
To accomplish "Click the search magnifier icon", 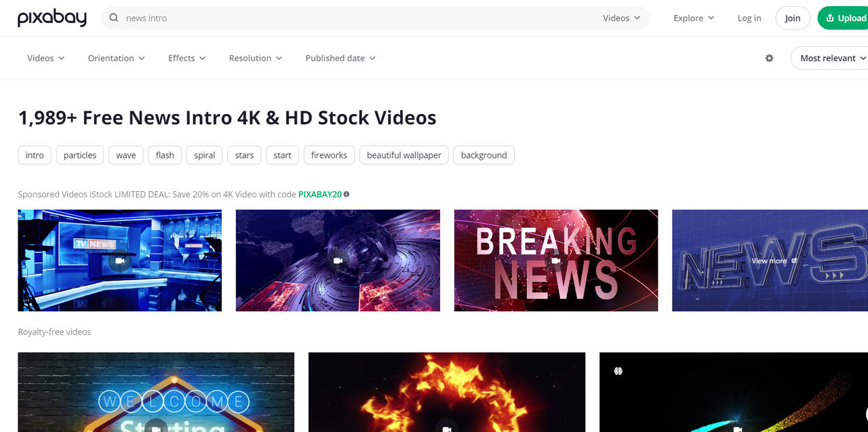I will pos(114,18).
